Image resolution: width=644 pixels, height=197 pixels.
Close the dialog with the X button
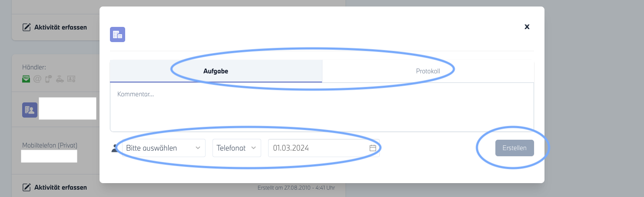(x=527, y=26)
